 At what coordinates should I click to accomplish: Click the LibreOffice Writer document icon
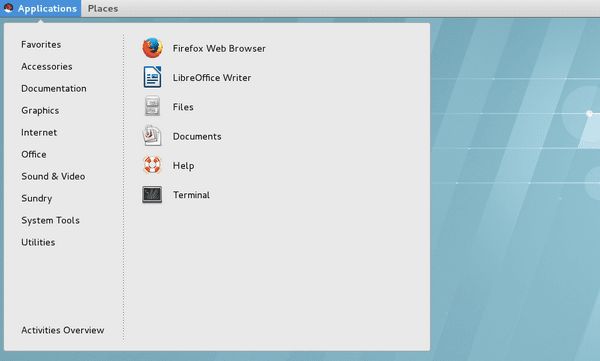[x=152, y=77]
